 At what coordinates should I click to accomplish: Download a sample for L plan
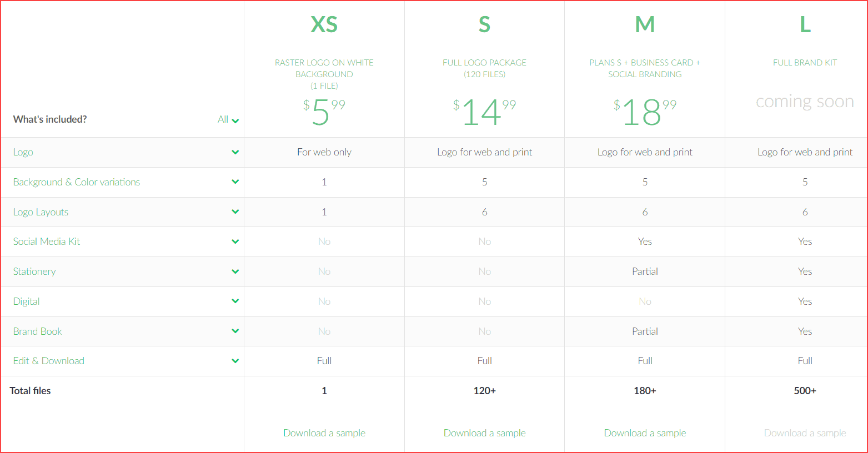pyautogui.click(x=805, y=433)
